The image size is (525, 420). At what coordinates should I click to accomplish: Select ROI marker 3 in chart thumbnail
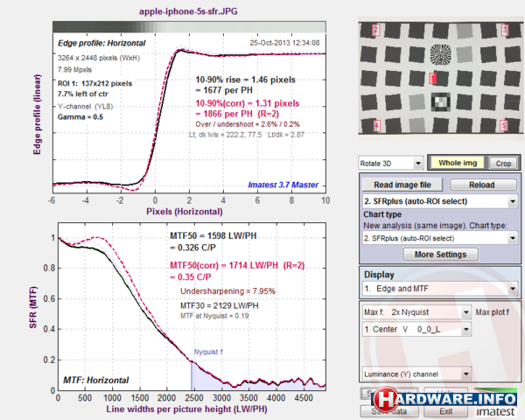(x=504, y=30)
